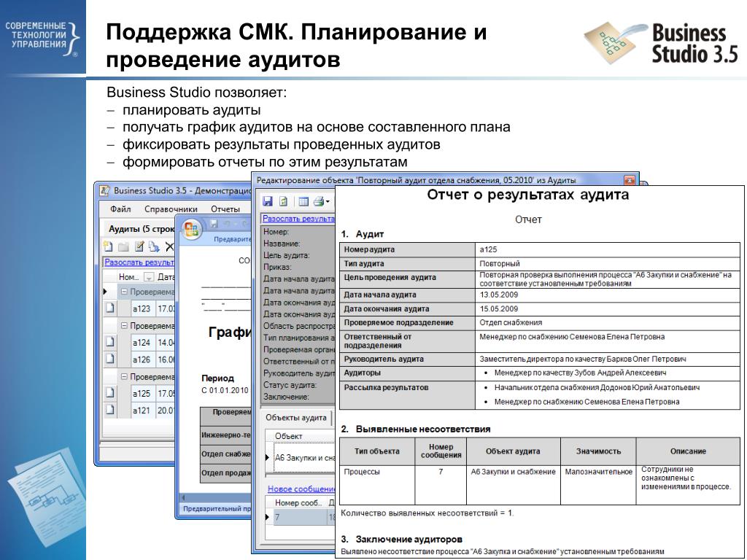The height and width of the screenshot is (560, 747).
Task: Select the document icon of audit row a126
Action: (110, 359)
